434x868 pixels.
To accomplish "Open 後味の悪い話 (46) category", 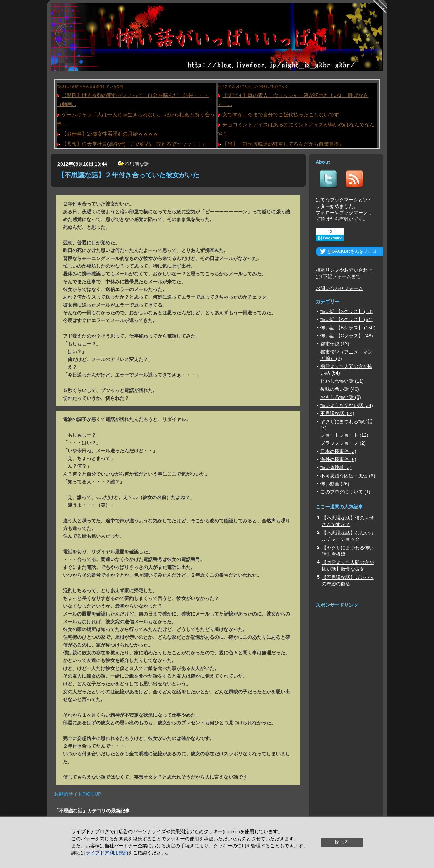I will pos(340,389).
